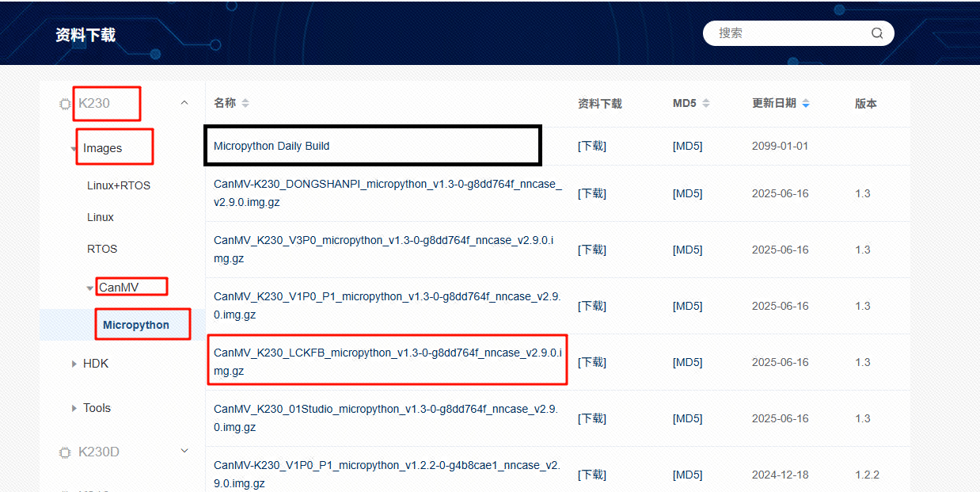View [MD5] for 01Studio image
This screenshot has width=980, height=492.
tap(687, 418)
